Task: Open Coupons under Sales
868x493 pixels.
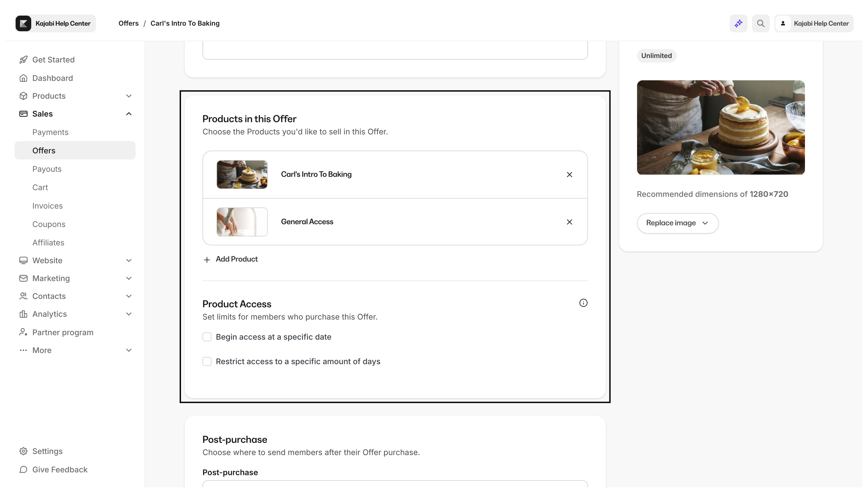Action: [x=49, y=224]
